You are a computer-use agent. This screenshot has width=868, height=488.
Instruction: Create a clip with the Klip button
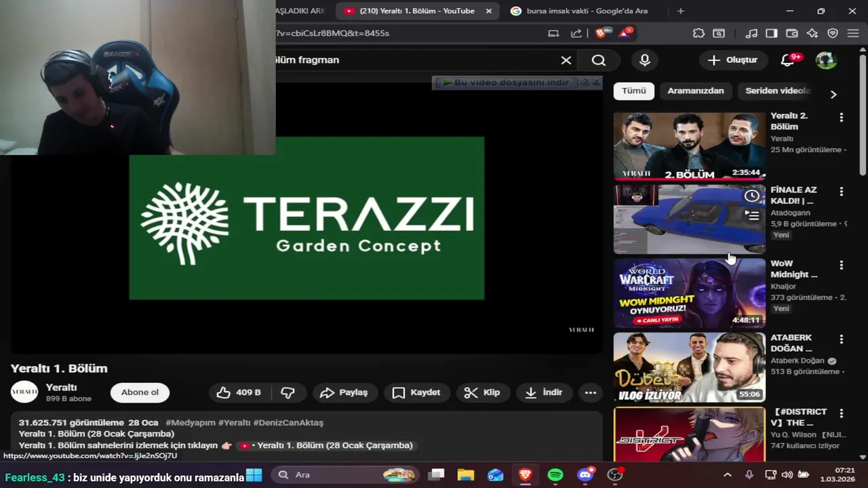click(x=482, y=392)
